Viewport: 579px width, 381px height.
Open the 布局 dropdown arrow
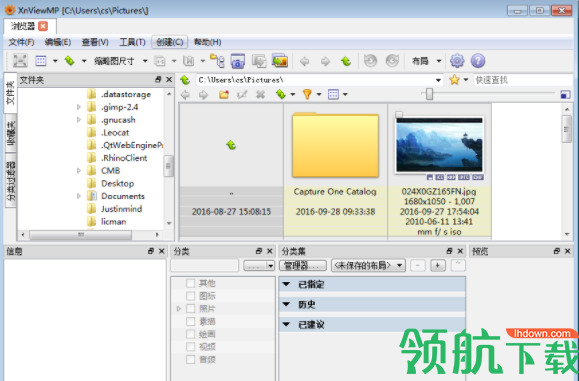coord(439,61)
